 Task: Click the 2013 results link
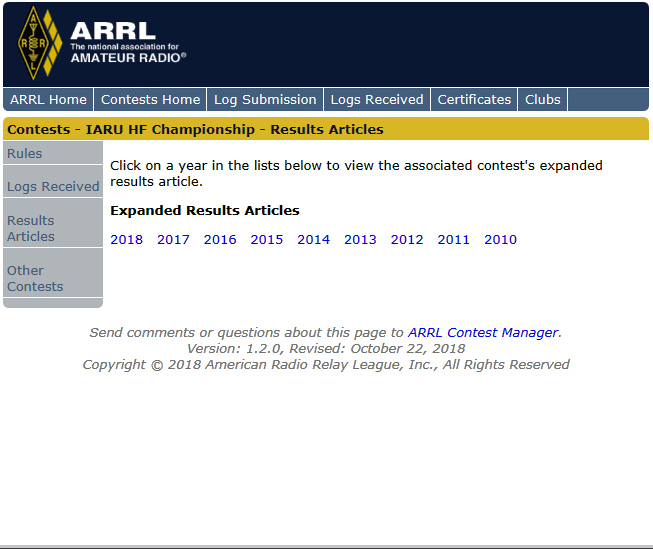click(360, 239)
